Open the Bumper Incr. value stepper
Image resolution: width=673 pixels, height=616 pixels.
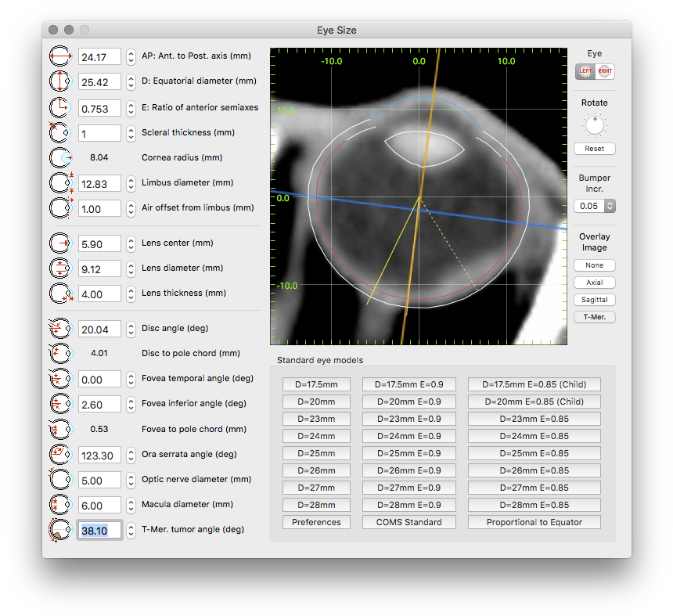(608, 205)
